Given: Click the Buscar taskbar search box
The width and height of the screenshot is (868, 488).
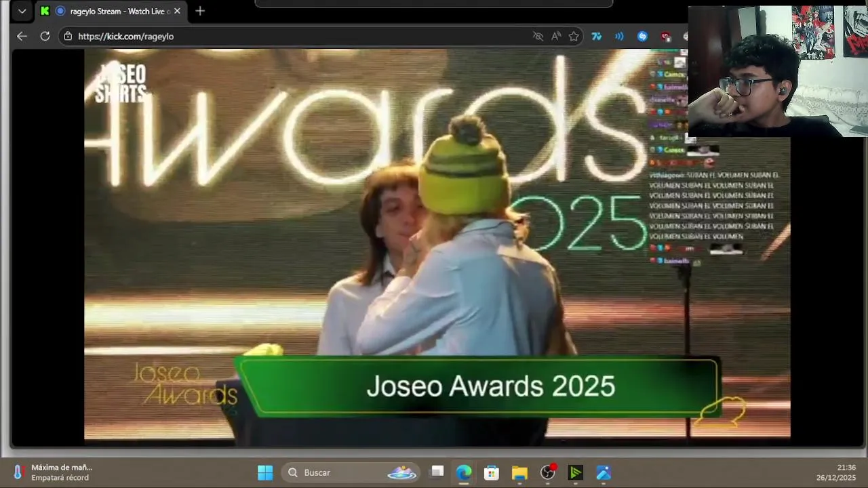Looking at the screenshot, I should point(351,472).
